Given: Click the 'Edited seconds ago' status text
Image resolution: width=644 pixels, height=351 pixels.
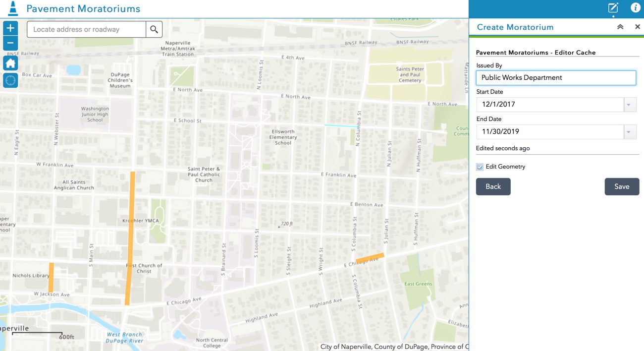Looking at the screenshot, I should tap(503, 148).
